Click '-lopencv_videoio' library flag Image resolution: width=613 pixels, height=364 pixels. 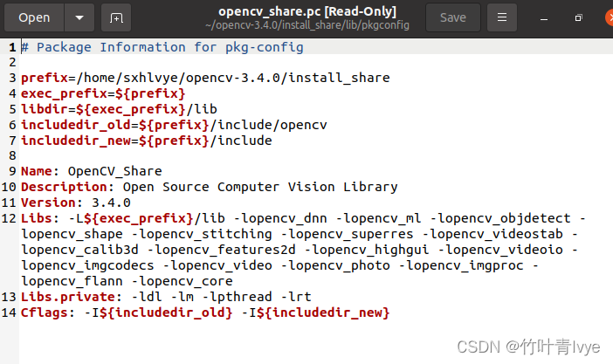(x=500, y=250)
